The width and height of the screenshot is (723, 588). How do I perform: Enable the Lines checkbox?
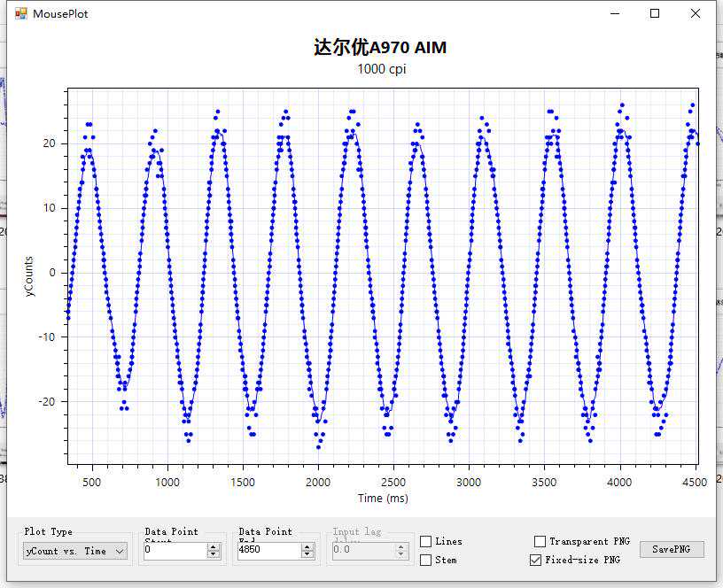tap(426, 541)
